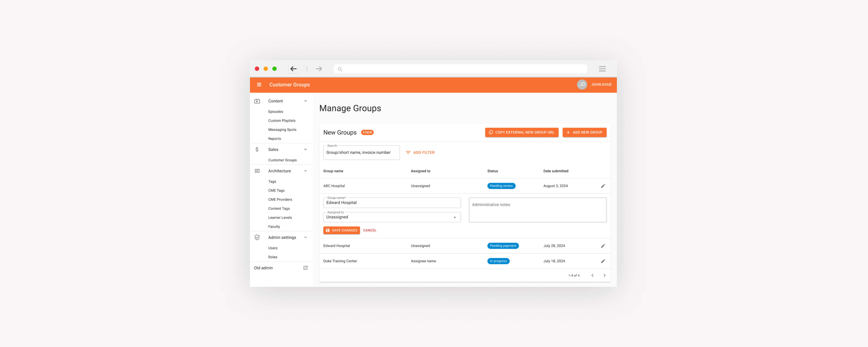
Task: Click the Save Changes button
Action: click(341, 230)
